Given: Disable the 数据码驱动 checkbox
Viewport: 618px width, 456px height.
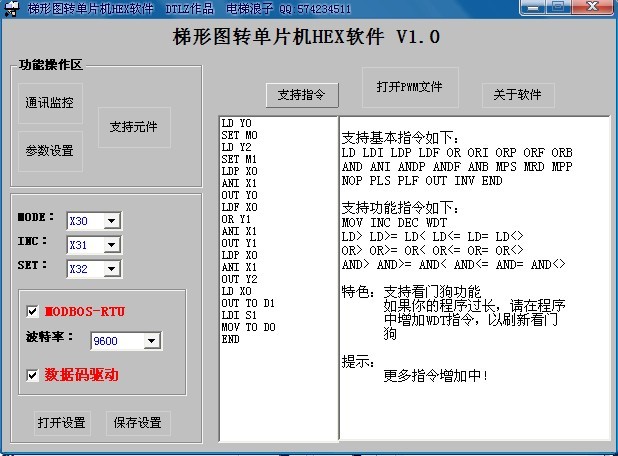Looking at the screenshot, I should [x=33, y=375].
